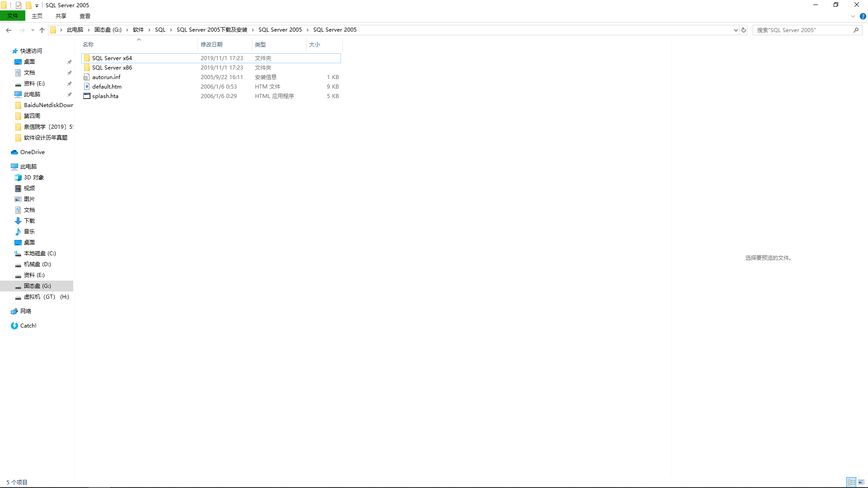Viewport: 868px width, 488px height.
Task: Open 第四周 folder in quick access
Action: point(32,116)
